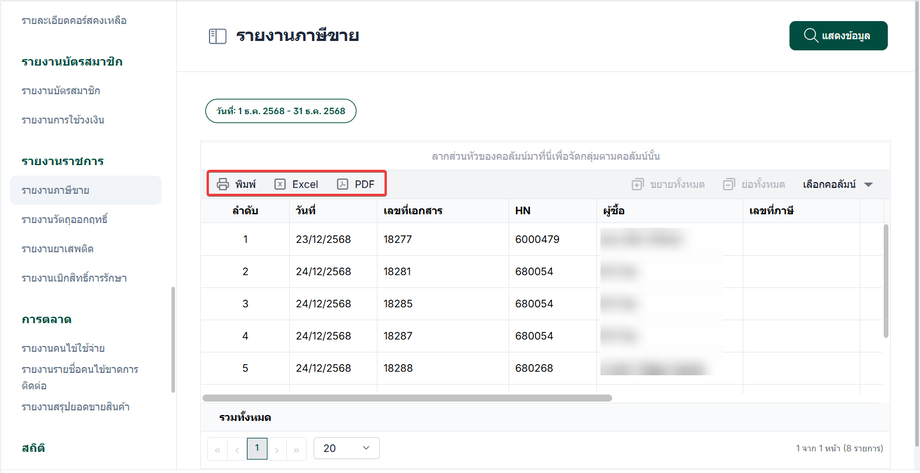Sort by HN column header
The height and width of the screenshot is (473, 920).
tap(553, 211)
